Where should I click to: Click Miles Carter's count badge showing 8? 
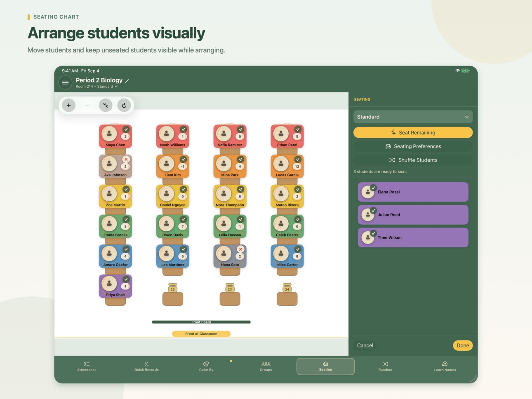[x=297, y=256]
